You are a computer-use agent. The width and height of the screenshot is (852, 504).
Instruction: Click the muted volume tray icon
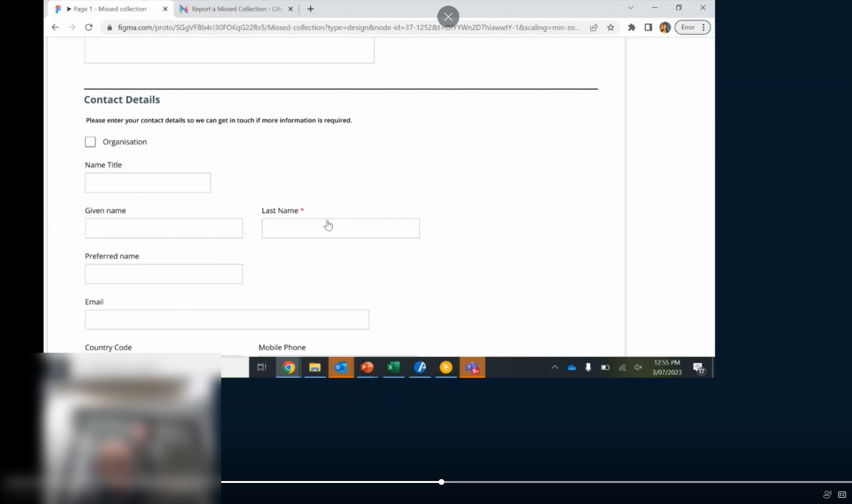pos(638,368)
